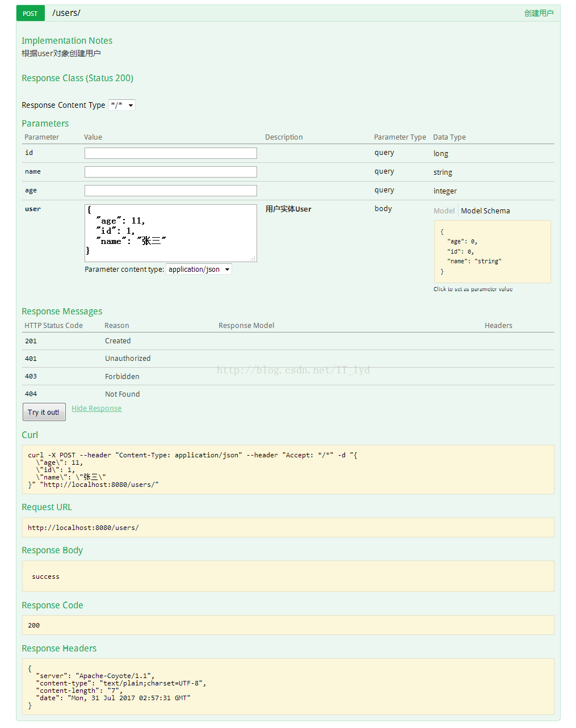The image size is (576, 728).
Task: Focus the name parameter input field
Action: 170,172
